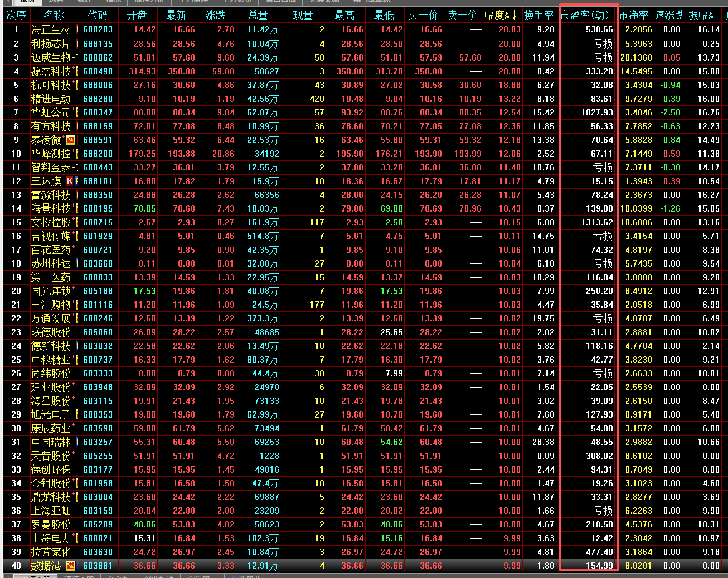Select the 利扬芯片 stock name

pos(51,44)
